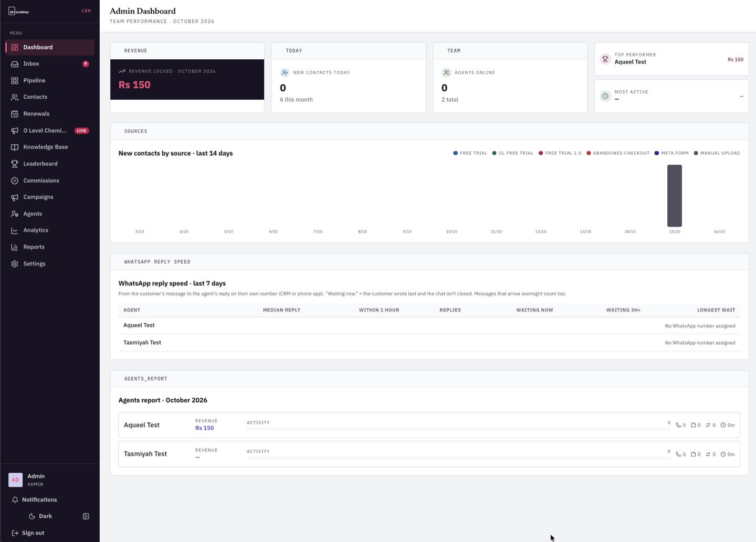The height and width of the screenshot is (542, 756).
Task: Click the Abandoned Checkout legend entry
Action: 618,153
